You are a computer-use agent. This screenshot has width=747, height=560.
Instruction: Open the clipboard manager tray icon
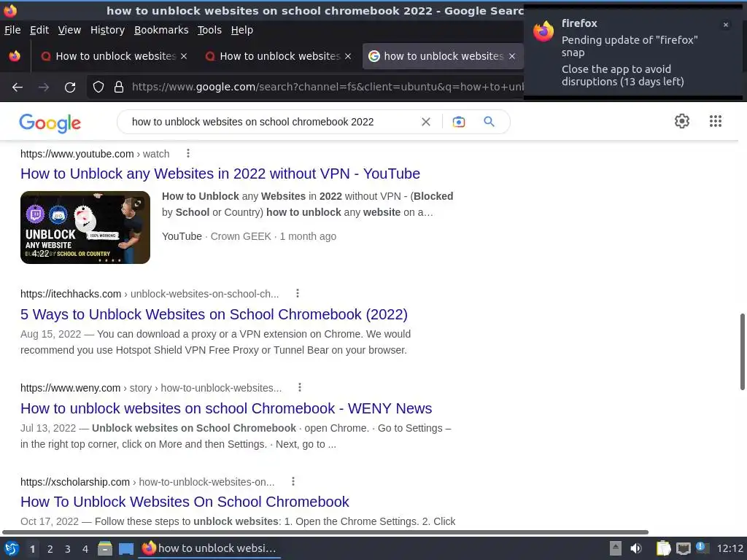(663, 548)
